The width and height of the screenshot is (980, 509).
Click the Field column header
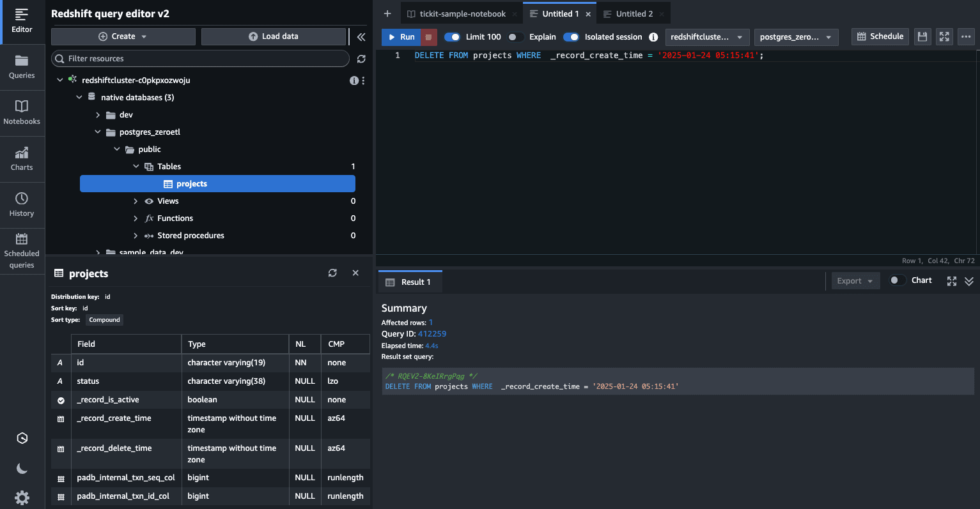point(126,344)
